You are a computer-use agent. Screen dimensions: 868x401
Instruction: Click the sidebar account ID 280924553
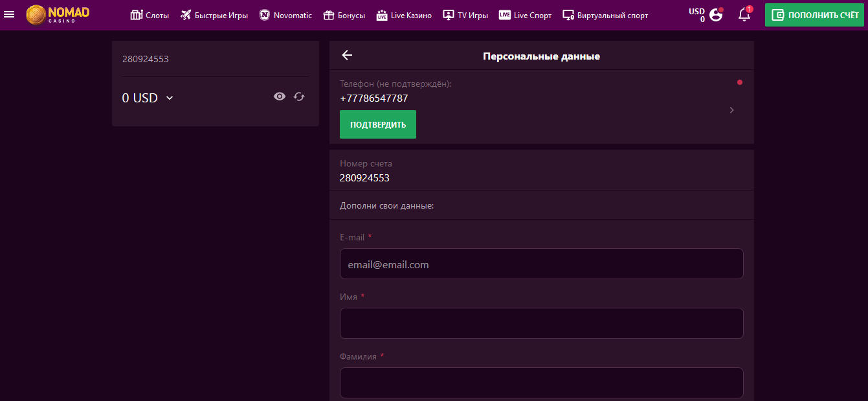tap(146, 59)
